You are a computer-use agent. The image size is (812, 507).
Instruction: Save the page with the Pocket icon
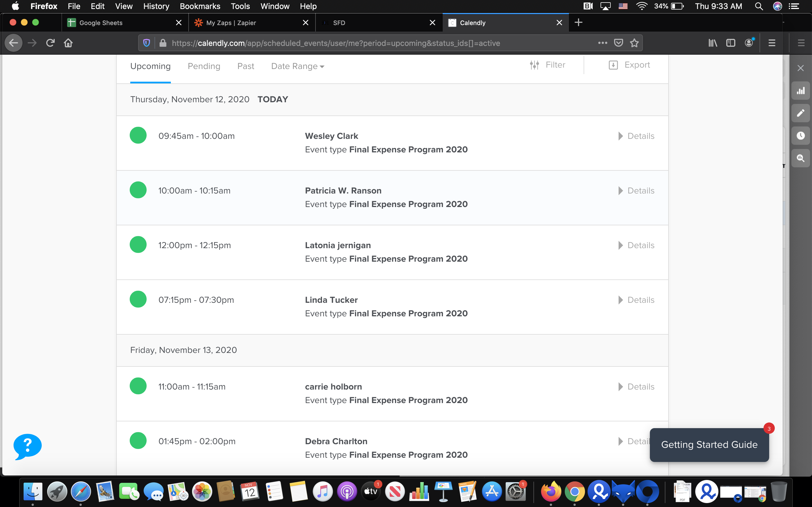coord(618,43)
